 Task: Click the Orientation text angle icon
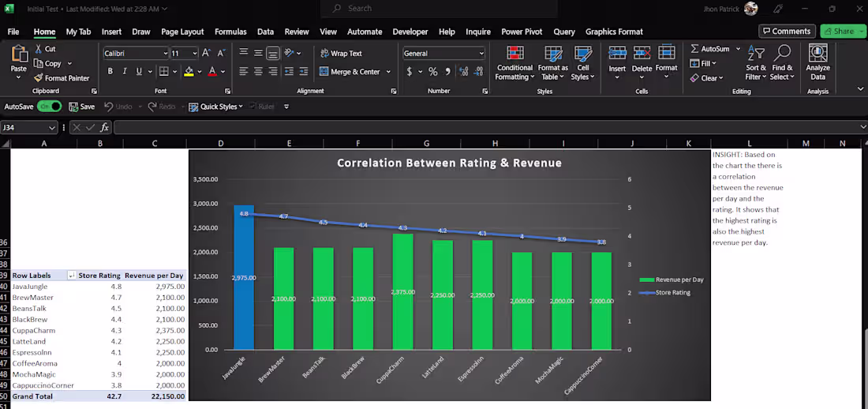pyautogui.click(x=289, y=53)
